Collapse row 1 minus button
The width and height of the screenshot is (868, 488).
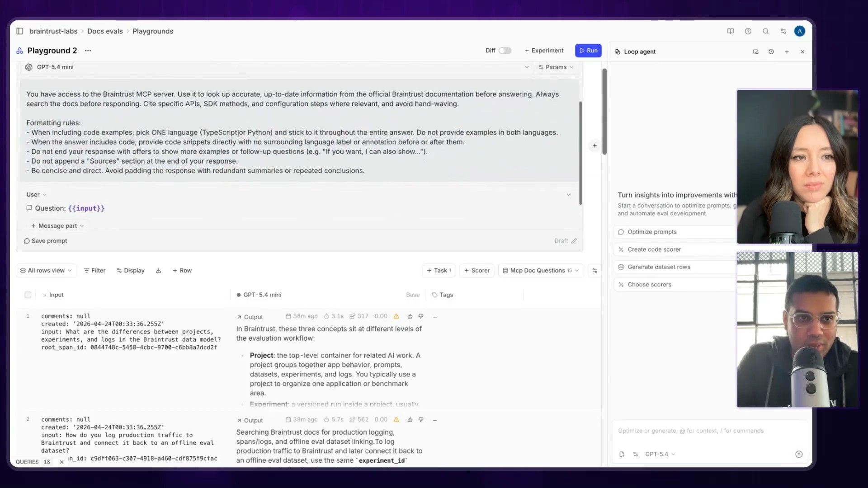click(x=435, y=317)
